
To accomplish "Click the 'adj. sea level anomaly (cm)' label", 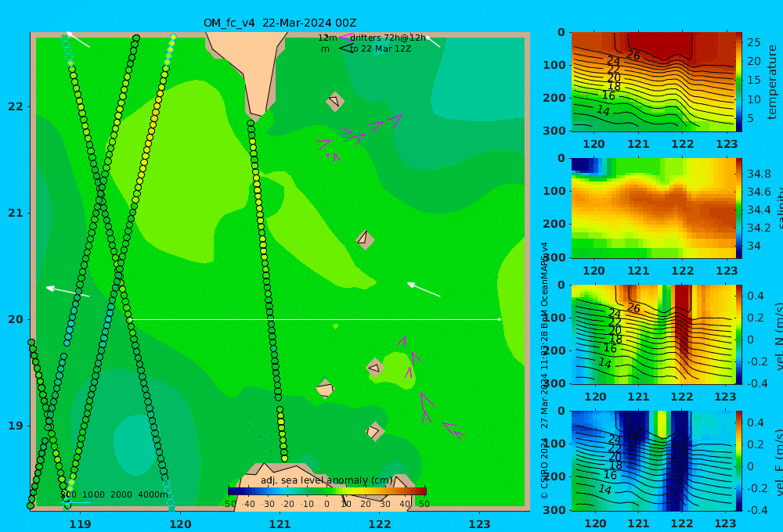I will (327, 480).
